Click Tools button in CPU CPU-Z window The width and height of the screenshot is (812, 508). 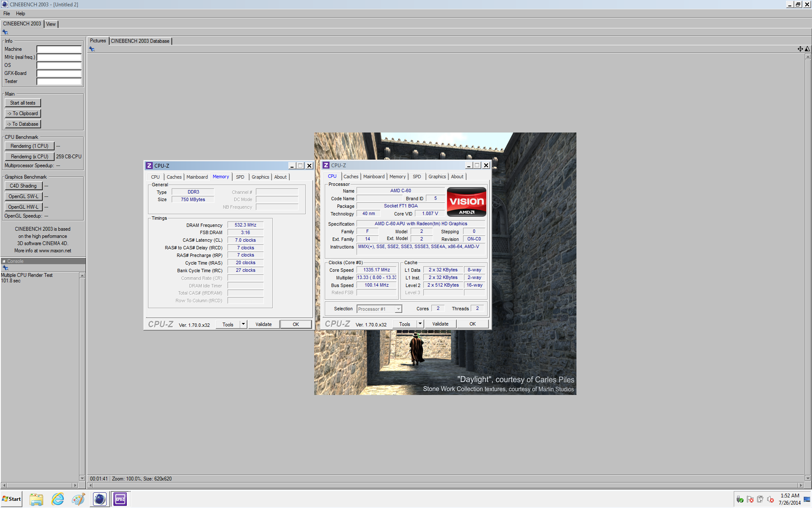tap(405, 324)
